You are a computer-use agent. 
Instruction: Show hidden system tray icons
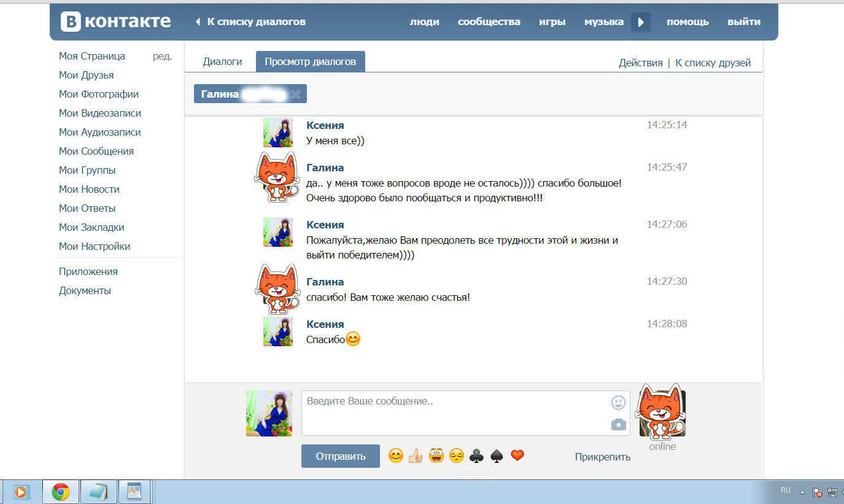pyautogui.click(x=802, y=492)
